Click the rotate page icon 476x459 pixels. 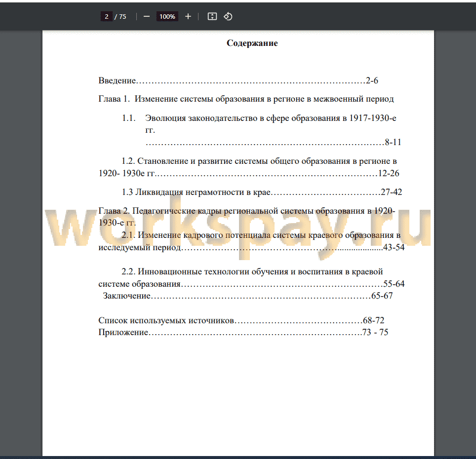point(228,16)
